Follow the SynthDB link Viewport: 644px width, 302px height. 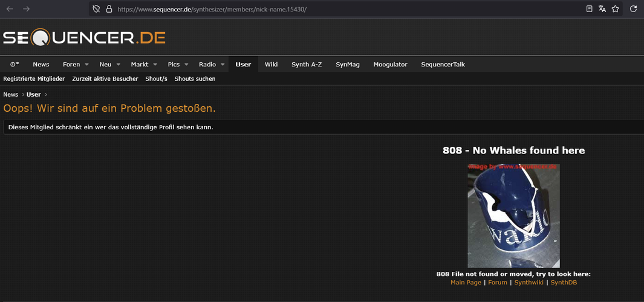pos(564,282)
